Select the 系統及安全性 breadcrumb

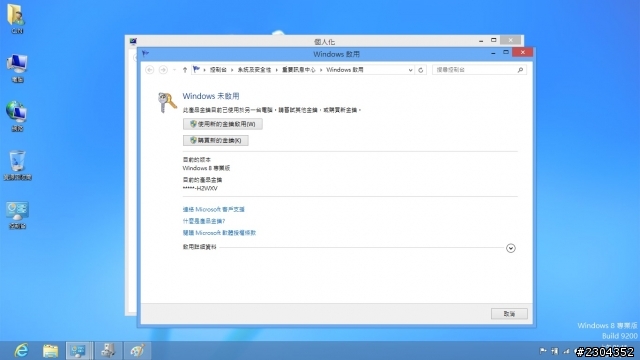(254, 70)
